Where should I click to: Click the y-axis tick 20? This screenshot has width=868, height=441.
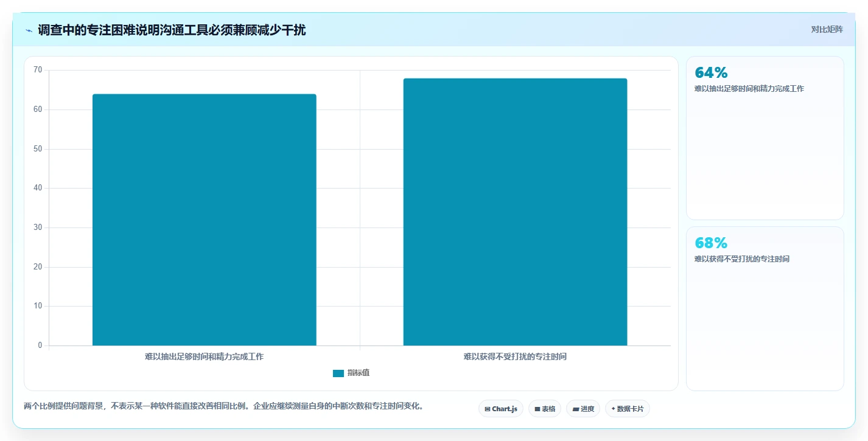click(38, 267)
